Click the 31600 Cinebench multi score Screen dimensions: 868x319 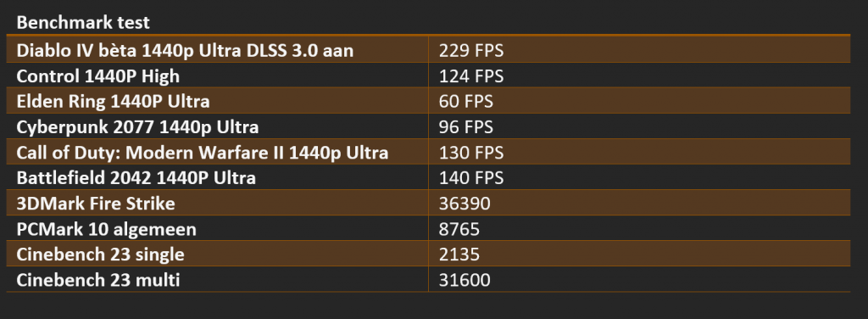(x=465, y=280)
